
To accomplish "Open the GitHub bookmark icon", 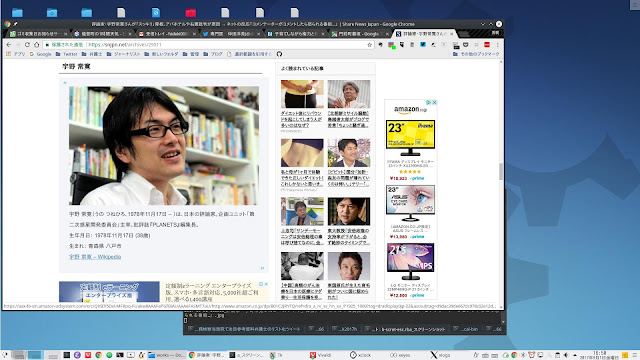I will [279, 54].
